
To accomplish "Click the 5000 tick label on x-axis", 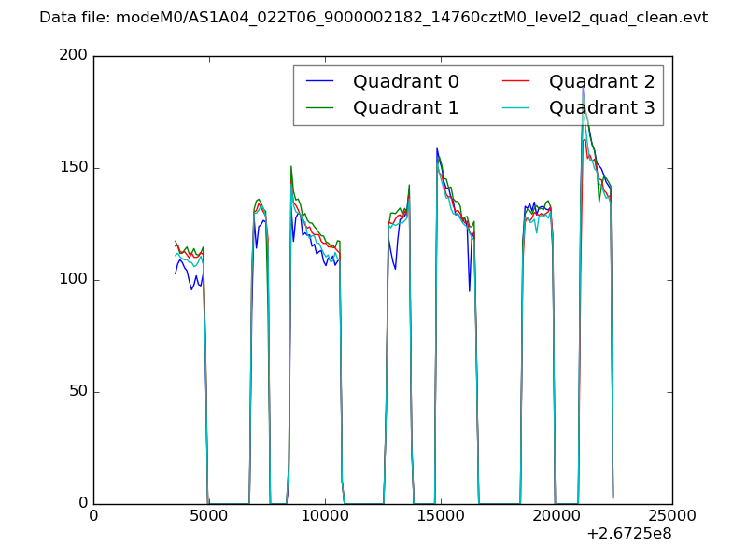I will pyautogui.click(x=209, y=515).
